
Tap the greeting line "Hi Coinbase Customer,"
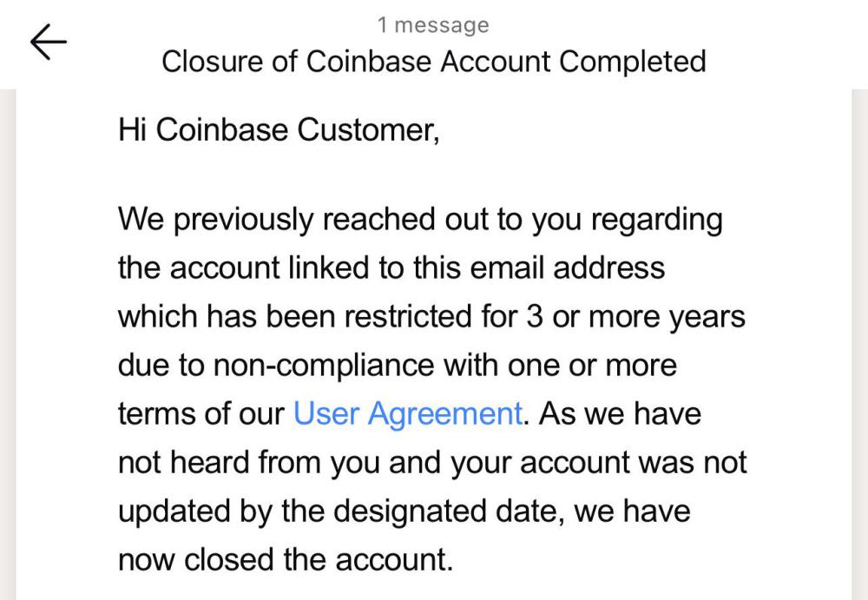pos(279,129)
